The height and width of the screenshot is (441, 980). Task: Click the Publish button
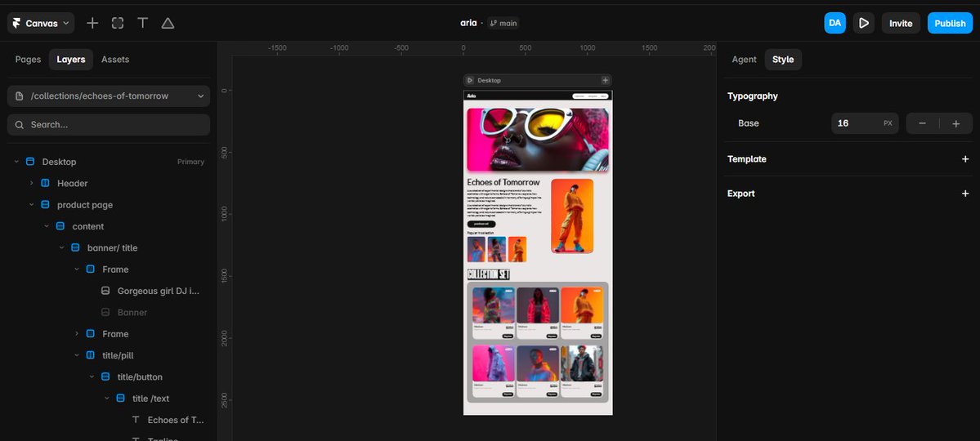[950, 23]
